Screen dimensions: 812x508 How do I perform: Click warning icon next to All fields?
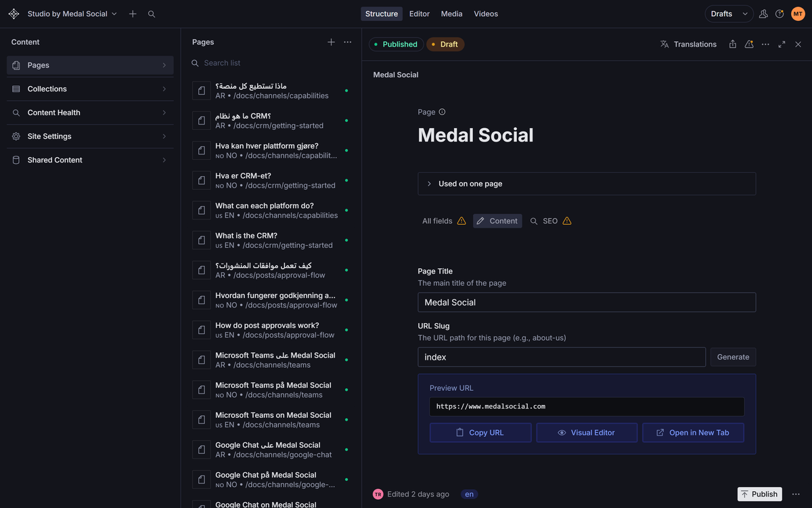tap(461, 221)
